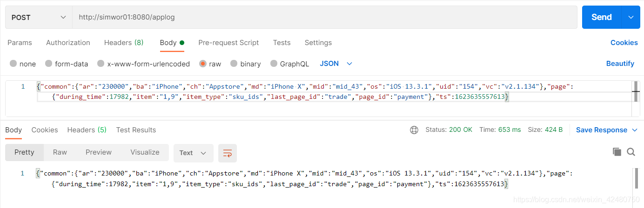Switch response view to Raw
The width and height of the screenshot is (644, 208).
pyautogui.click(x=60, y=152)
